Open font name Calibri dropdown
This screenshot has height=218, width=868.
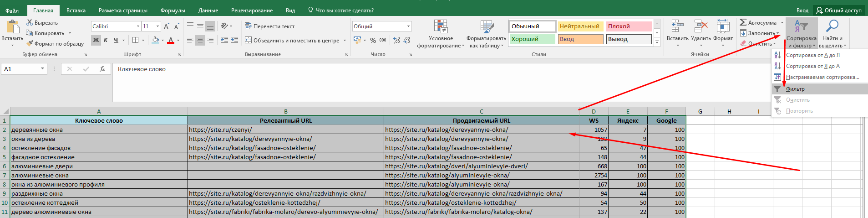coord(138,26)
